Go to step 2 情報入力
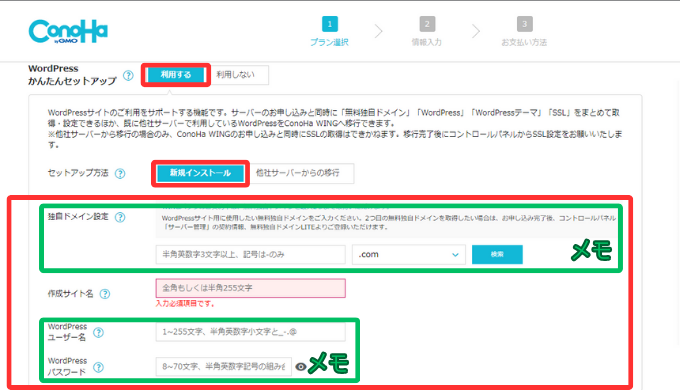680x390 pixels. click(427, 31)
